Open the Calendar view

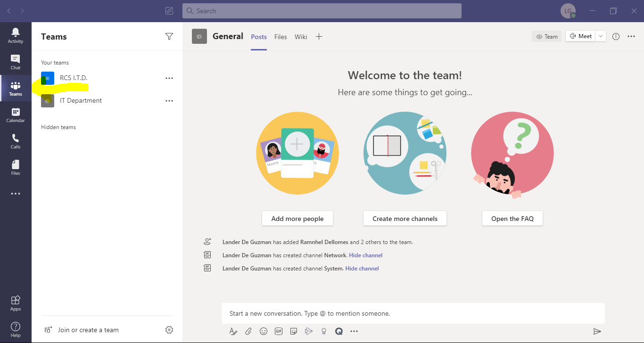[16, 114]
